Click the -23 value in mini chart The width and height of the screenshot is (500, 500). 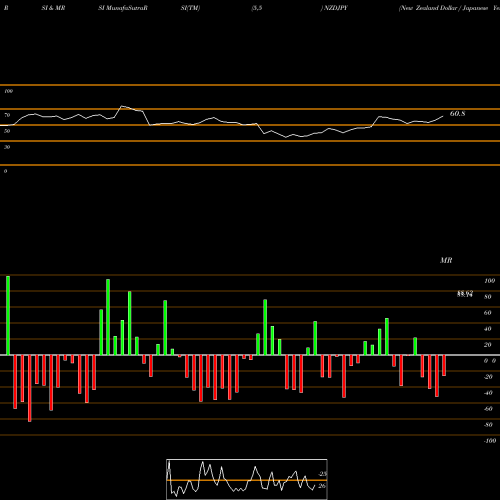coord(322,474)
